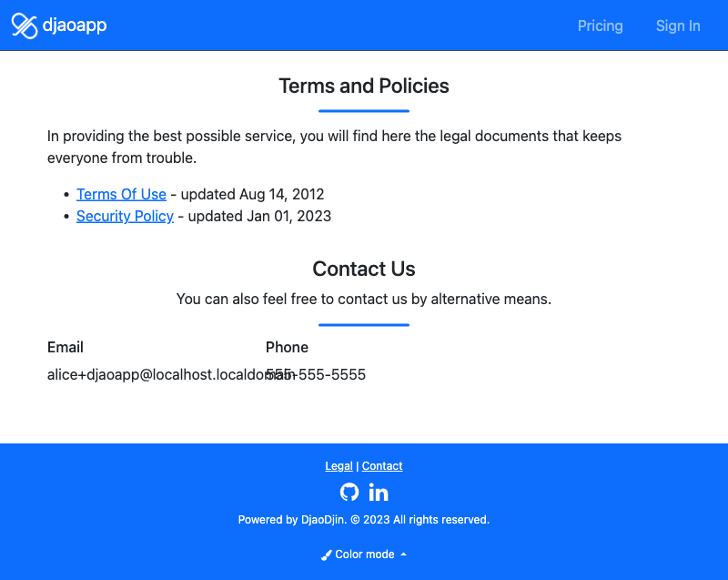Click the Powered by DjaoDjin copyright text

(x=364, y=520)
